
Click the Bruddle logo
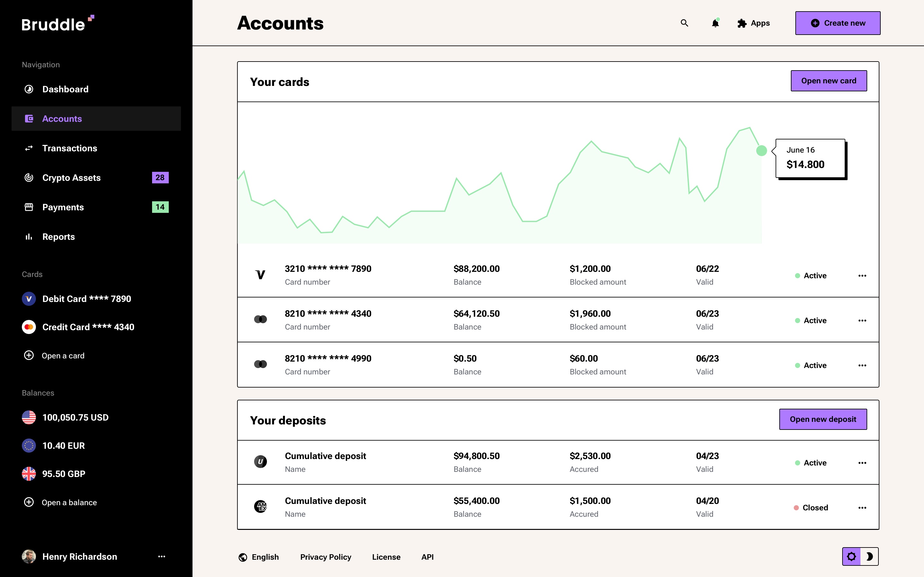tap(57, 24)
